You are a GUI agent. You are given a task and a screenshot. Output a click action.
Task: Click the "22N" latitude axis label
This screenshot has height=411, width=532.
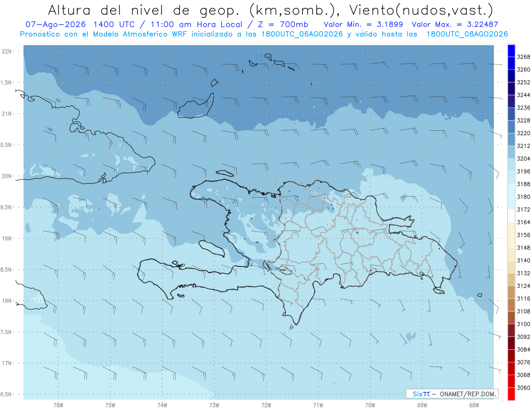point(7,51)
